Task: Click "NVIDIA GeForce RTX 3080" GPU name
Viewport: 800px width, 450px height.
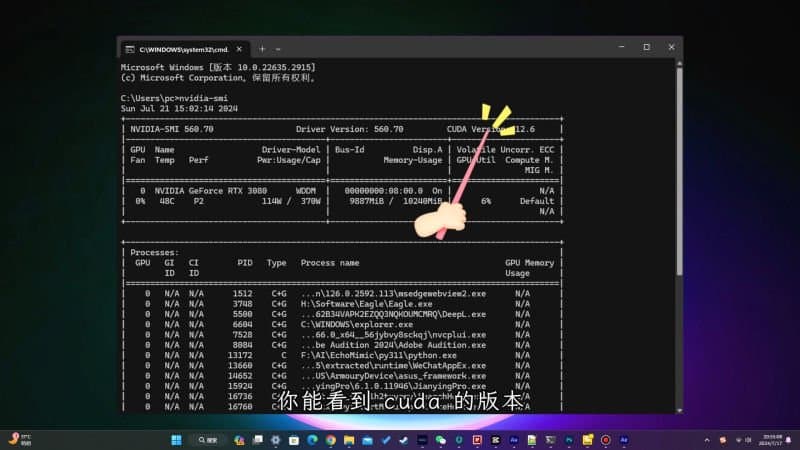Action: [x=211, y=191]
